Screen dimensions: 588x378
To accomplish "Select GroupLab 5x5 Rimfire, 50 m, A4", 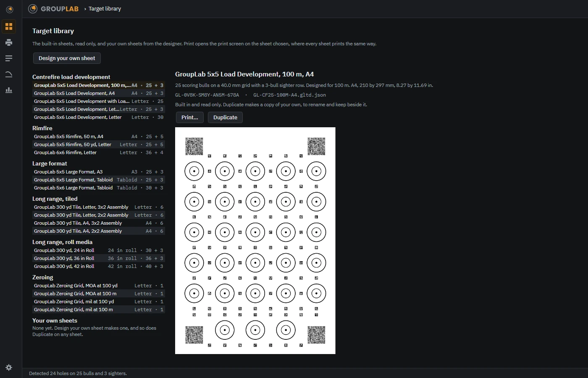I will pyautogui.click(x=99, y=136).
